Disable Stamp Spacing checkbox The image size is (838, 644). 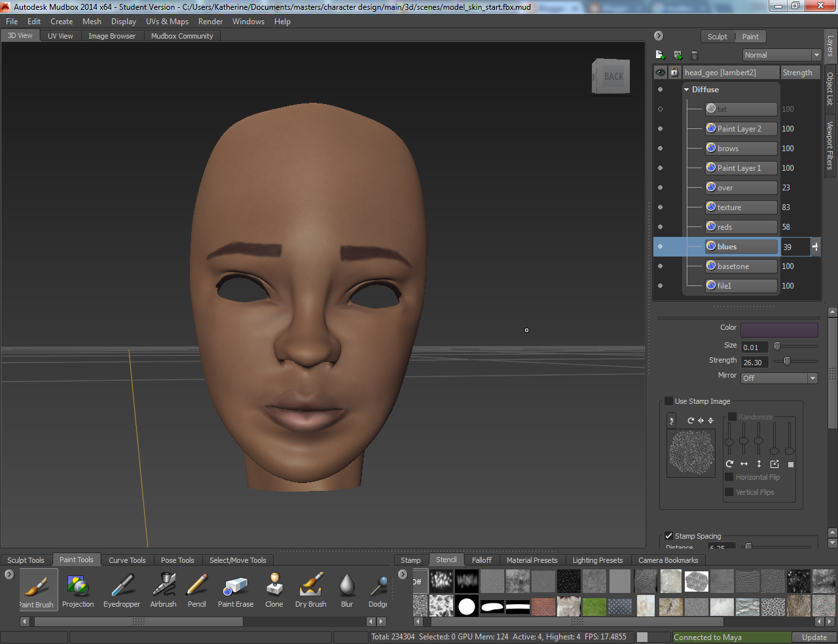pyautogui.click(x=668, y=535)
